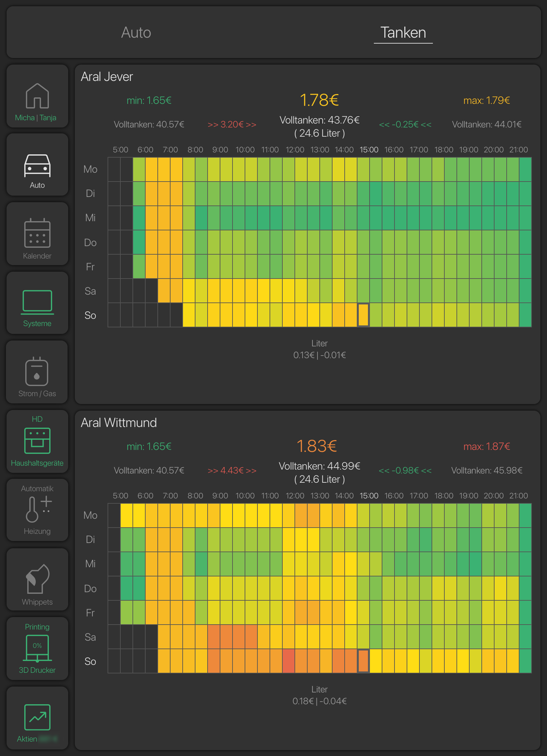This screenshot has height=756, width=547.
Task: Open the Micha | Tanja home icon
Action: pos(37,96)
